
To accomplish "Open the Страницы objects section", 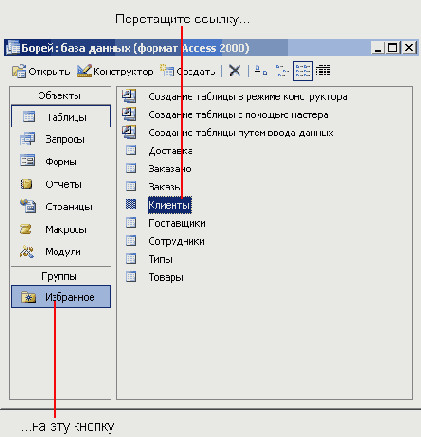I will pyautogui.click(x=61, y=207).
